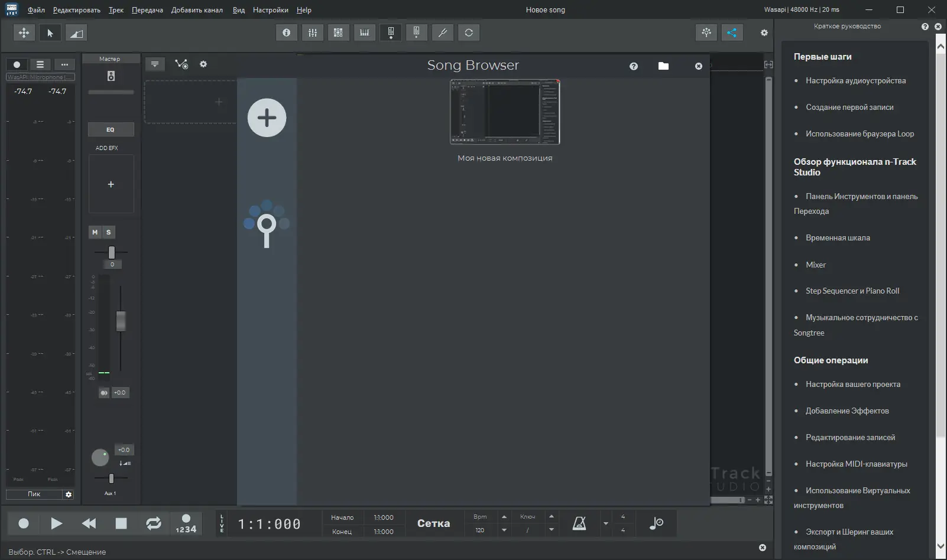Open Master channel EQ button
This screenshot has height=560, width=947.
pos(111,129)
